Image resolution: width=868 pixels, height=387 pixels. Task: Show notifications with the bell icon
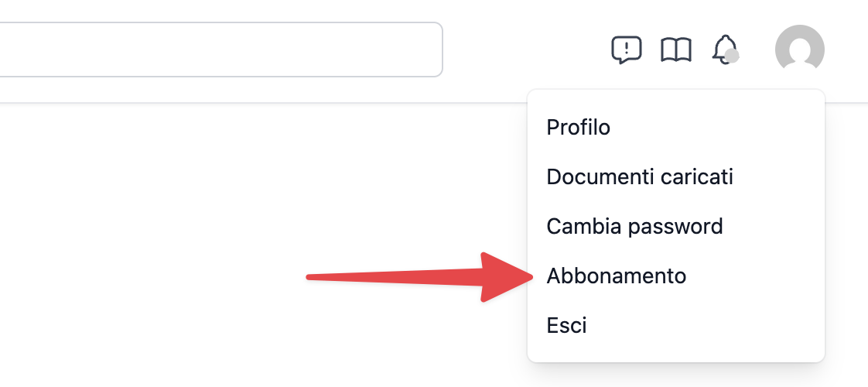point(724,50)
